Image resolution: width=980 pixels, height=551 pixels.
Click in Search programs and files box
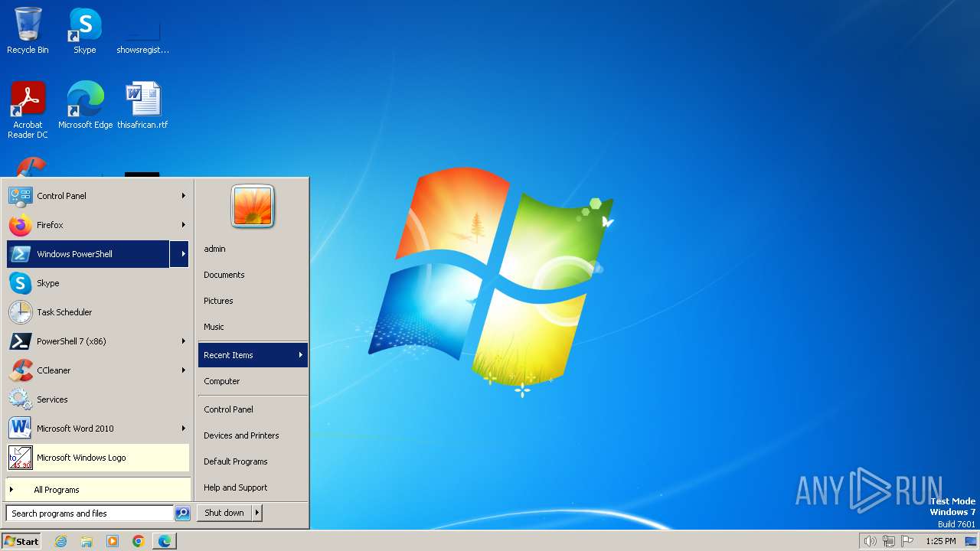point(90,514)
